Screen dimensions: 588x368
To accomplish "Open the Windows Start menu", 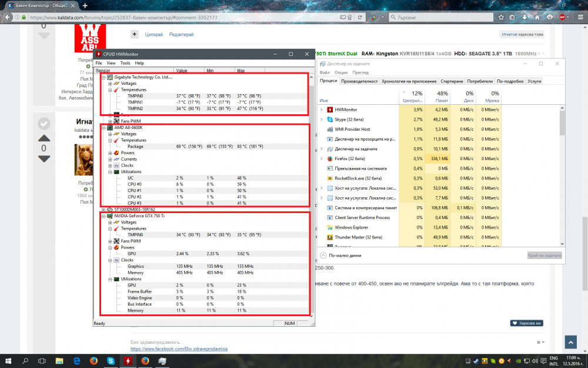I will click(8, 361).
